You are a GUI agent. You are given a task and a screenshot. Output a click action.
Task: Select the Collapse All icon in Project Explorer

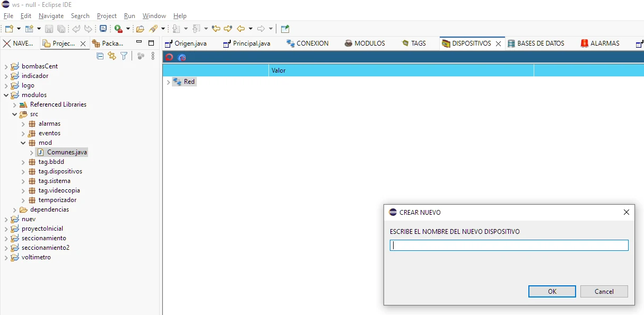[100, 56]
